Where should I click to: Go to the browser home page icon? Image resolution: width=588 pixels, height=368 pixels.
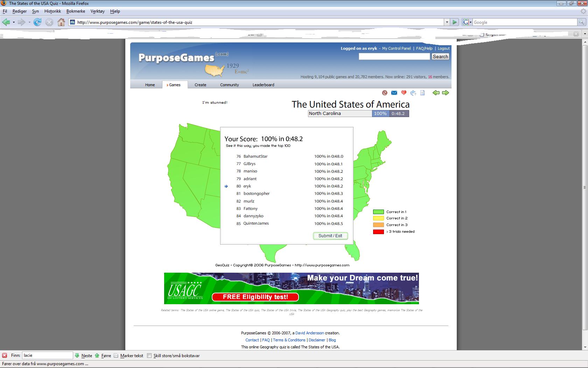tap(61, 22)
